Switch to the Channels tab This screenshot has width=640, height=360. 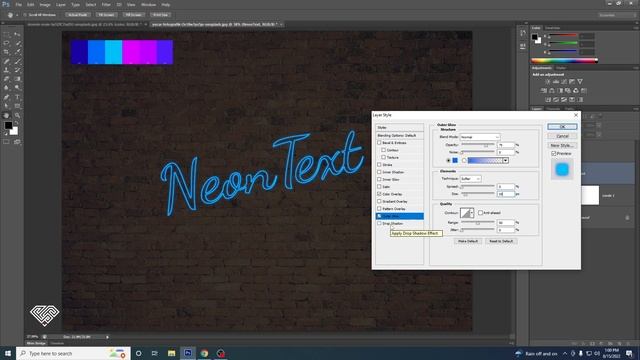[553, 109]
